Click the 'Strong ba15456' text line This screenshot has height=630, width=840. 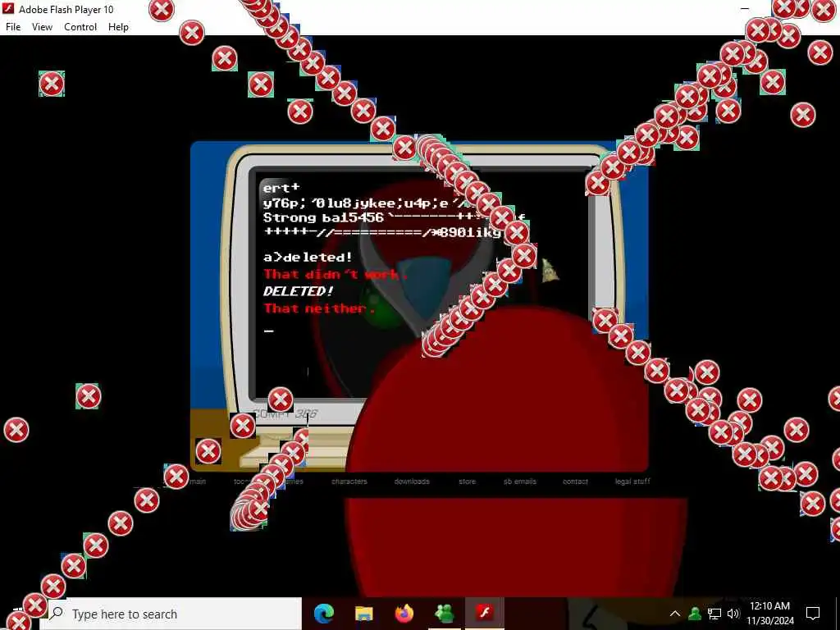[x=323, y=217]
